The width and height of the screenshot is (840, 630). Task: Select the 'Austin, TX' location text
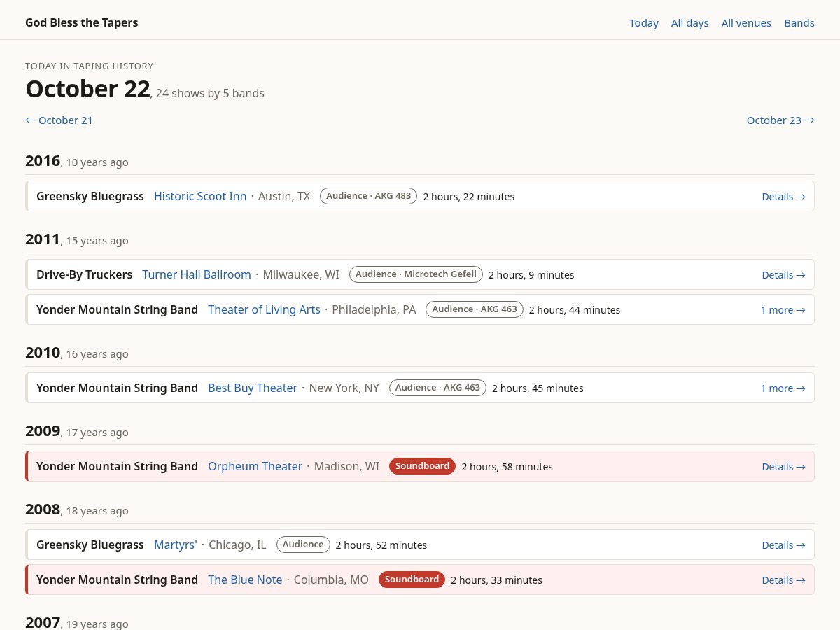point(284,196)
